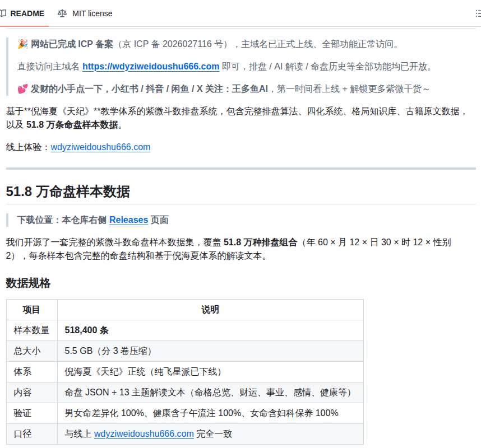The width and height of the screenshot is (481, 448).
Task: Click the 51.8 万命盘样本数据 heading
Action: tap(68, 192)
